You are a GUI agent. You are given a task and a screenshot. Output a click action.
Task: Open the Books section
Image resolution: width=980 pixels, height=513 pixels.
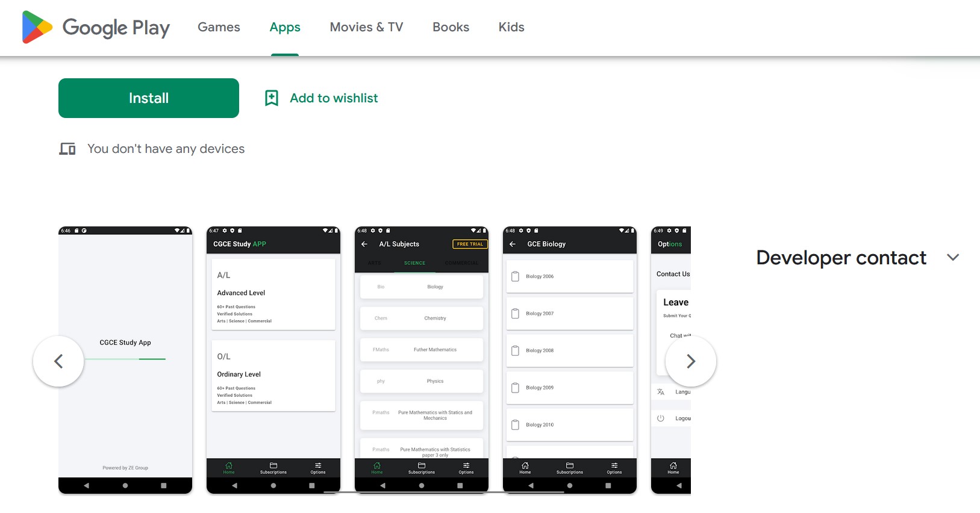(x=451, y=27)
